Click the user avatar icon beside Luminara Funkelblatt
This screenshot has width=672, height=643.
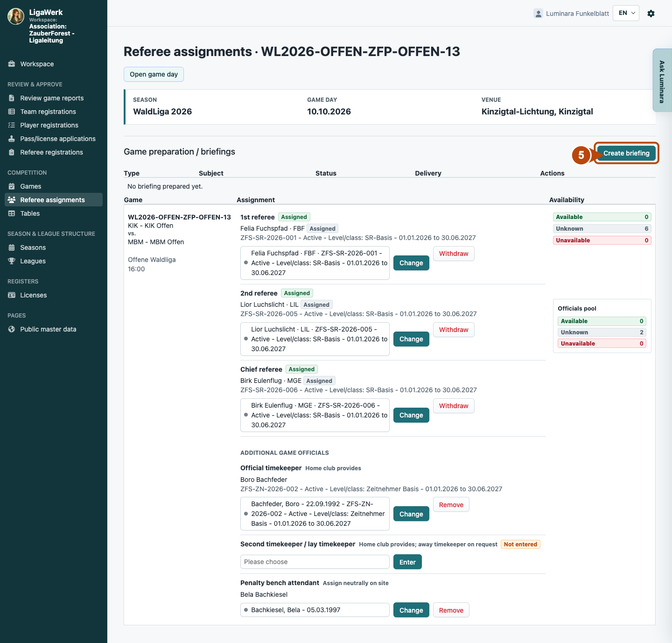538,14
